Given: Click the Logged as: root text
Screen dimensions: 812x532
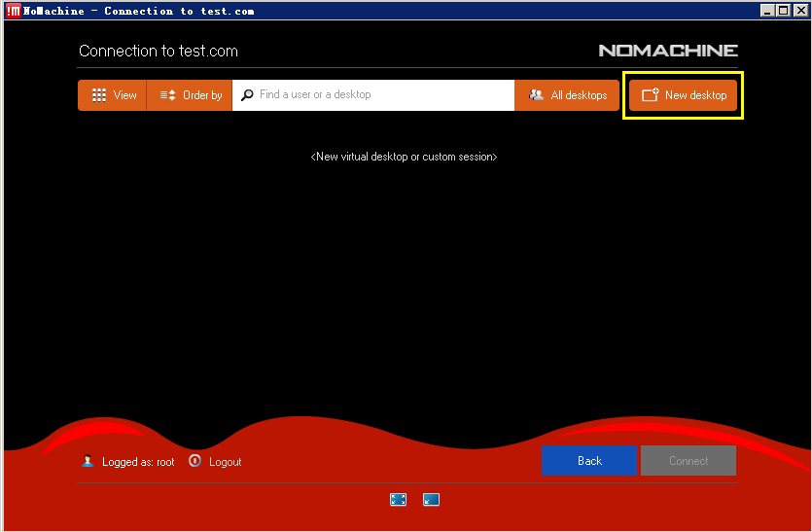Looking at the screenshot, I should 138,462.
